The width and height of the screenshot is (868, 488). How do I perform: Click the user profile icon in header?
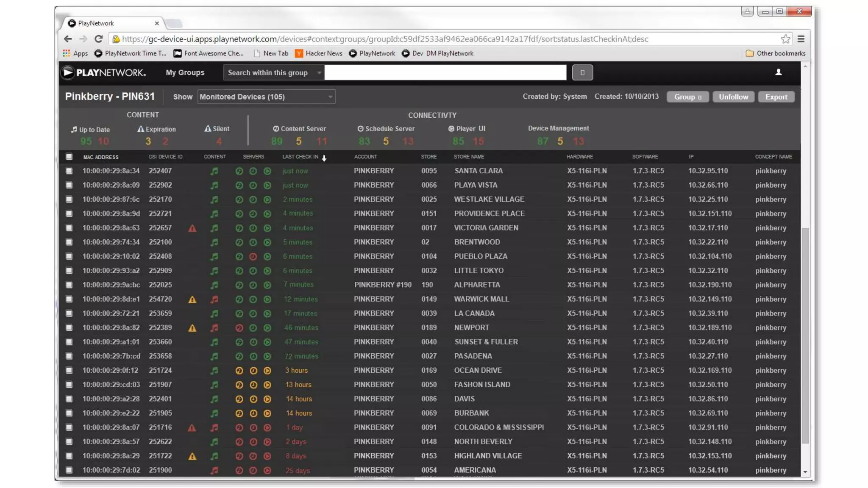[x=779, y=72]
